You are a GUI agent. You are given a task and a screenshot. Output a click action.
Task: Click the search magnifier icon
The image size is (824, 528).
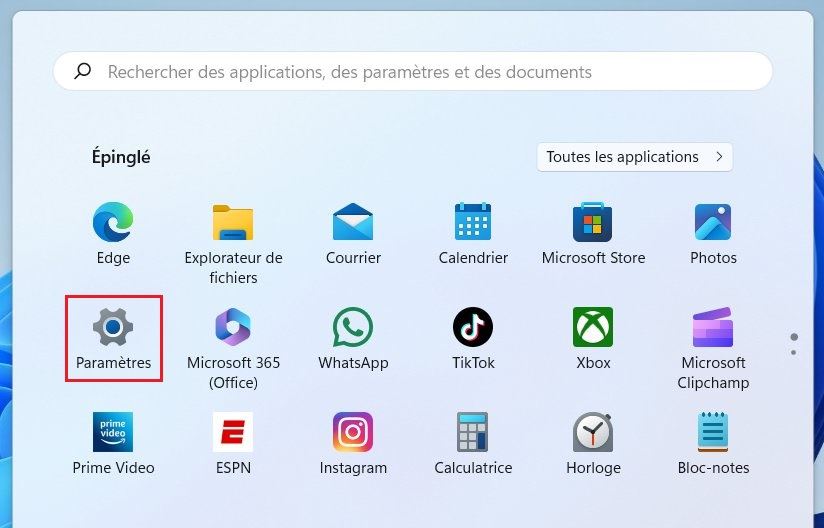pos(83,71)
